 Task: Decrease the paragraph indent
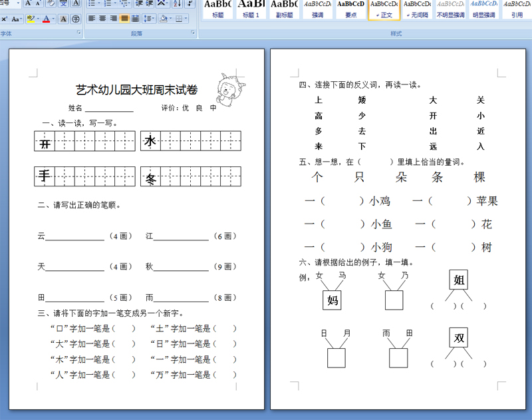[139, 3]
